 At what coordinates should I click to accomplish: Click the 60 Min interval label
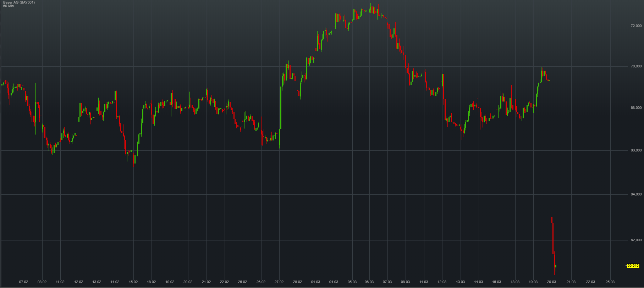(x=8, y=6)
